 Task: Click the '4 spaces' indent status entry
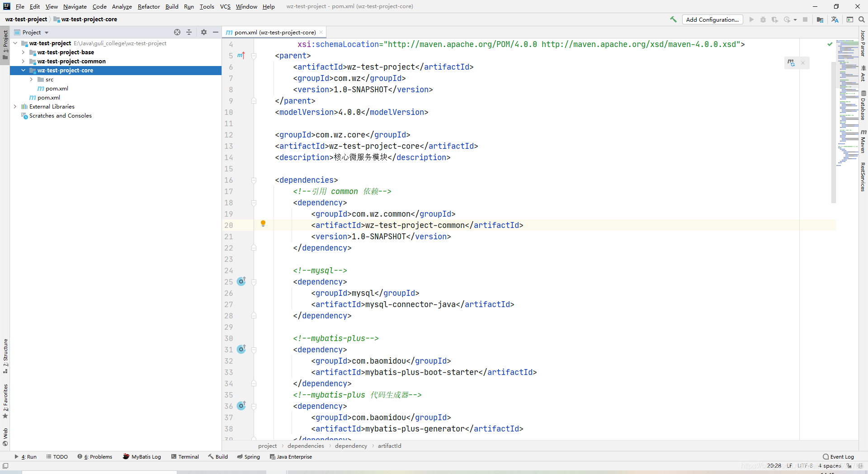pyautogui.click(x=830, y=466)
